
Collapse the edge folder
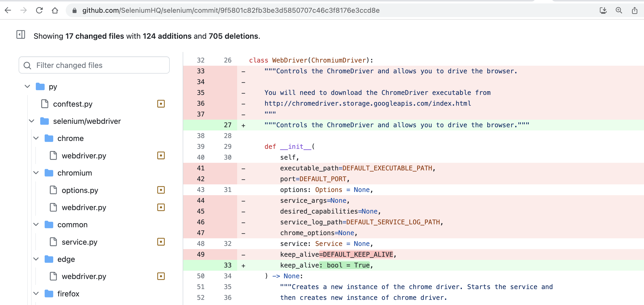36,259
